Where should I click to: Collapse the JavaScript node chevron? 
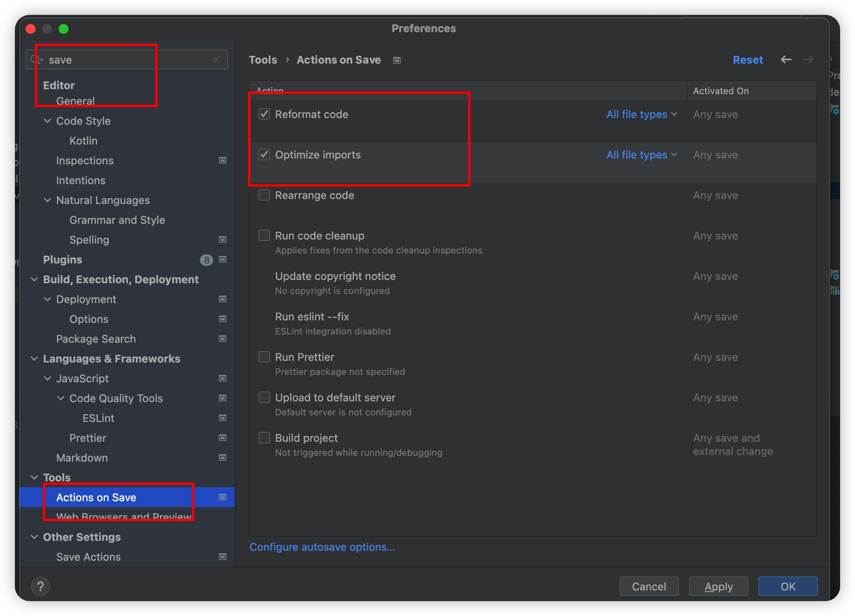47,378
